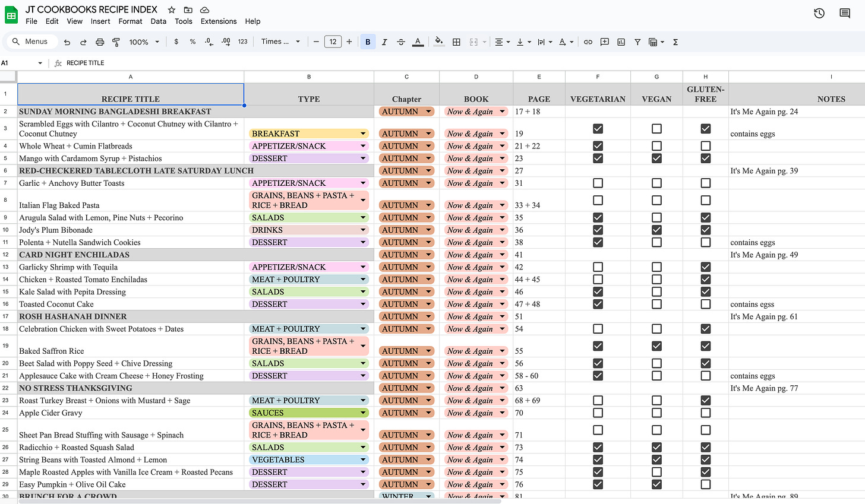Viewport: 865px width, 504px height.
Task: Select the VEGETARIAN column heading cell
Action: point(598,94)
